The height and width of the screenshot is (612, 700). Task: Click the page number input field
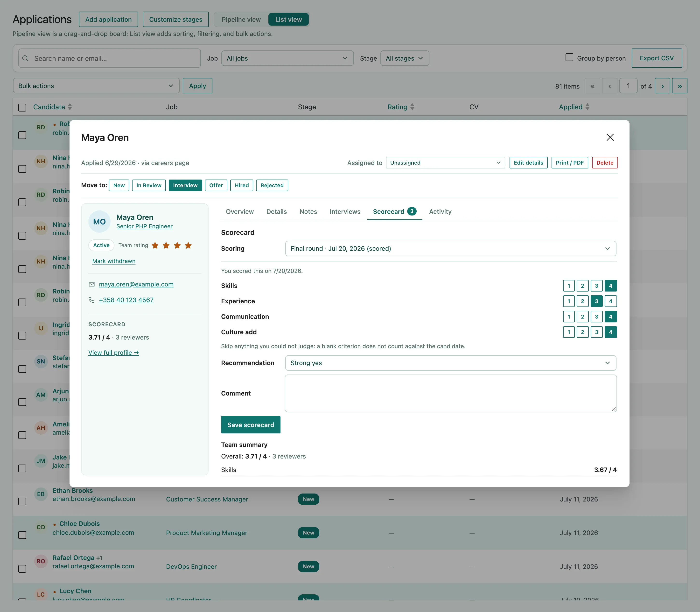click(628, 86)
